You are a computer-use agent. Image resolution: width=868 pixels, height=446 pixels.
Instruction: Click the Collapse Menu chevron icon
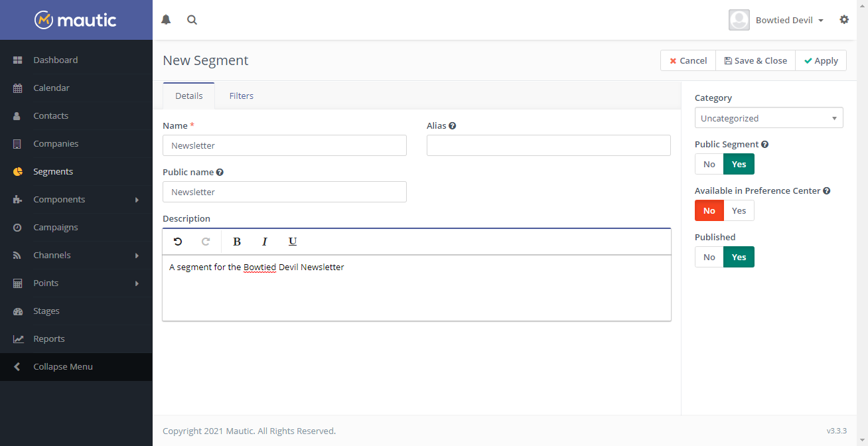17,366
